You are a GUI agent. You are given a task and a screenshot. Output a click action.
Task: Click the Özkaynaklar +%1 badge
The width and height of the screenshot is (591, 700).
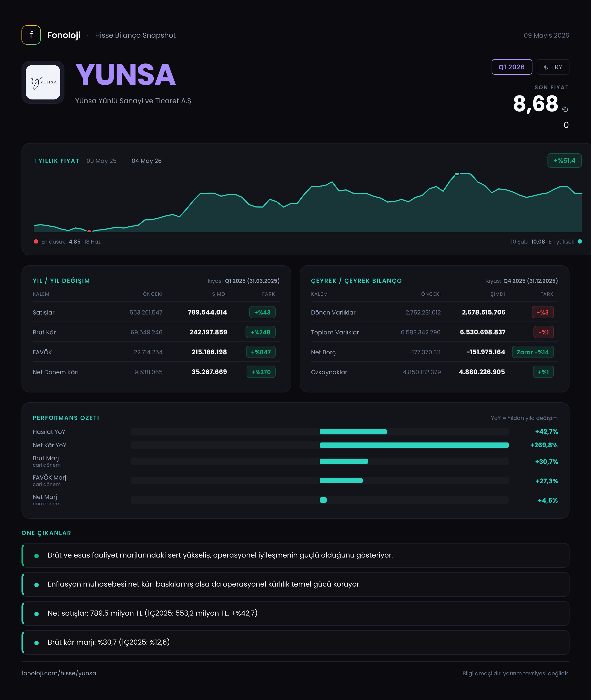click(x=543, y=372)
